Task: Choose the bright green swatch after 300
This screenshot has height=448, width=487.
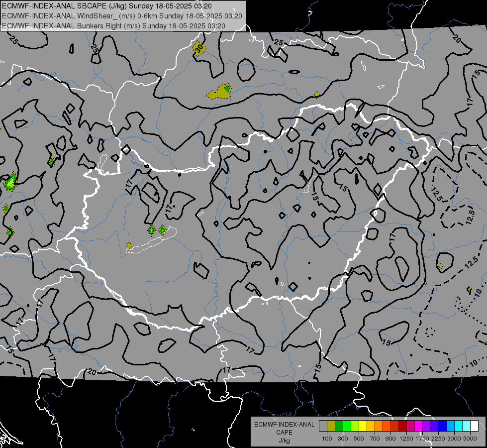Action: pyautogui.click(x=347, y=426)
